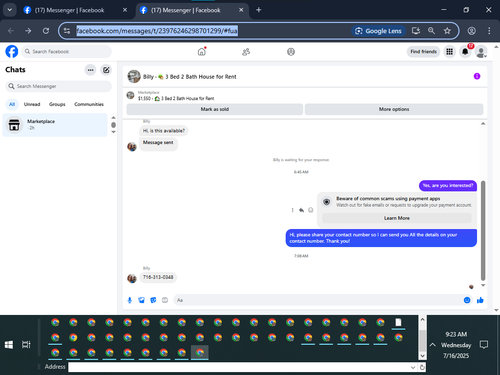Choose a sticker icon
Image resolution: width=500 pixels, height=375 pixels.
coord(153,300)
